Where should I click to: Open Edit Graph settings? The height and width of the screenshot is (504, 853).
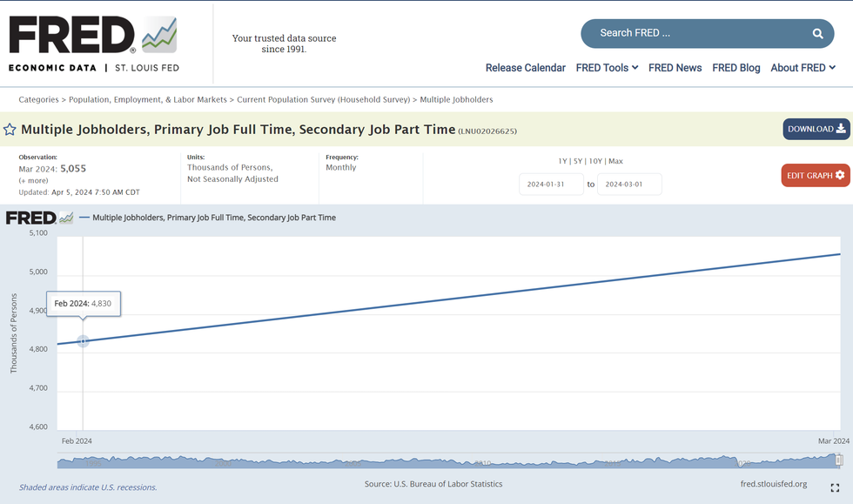pyautogui.click(x=815, y=175)
